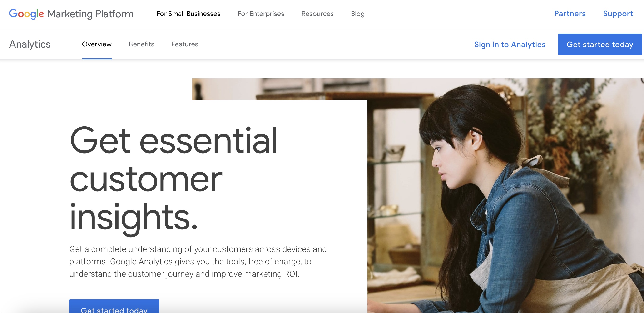
Task: Open the For Enterprises menu
Action: [261, 14]
